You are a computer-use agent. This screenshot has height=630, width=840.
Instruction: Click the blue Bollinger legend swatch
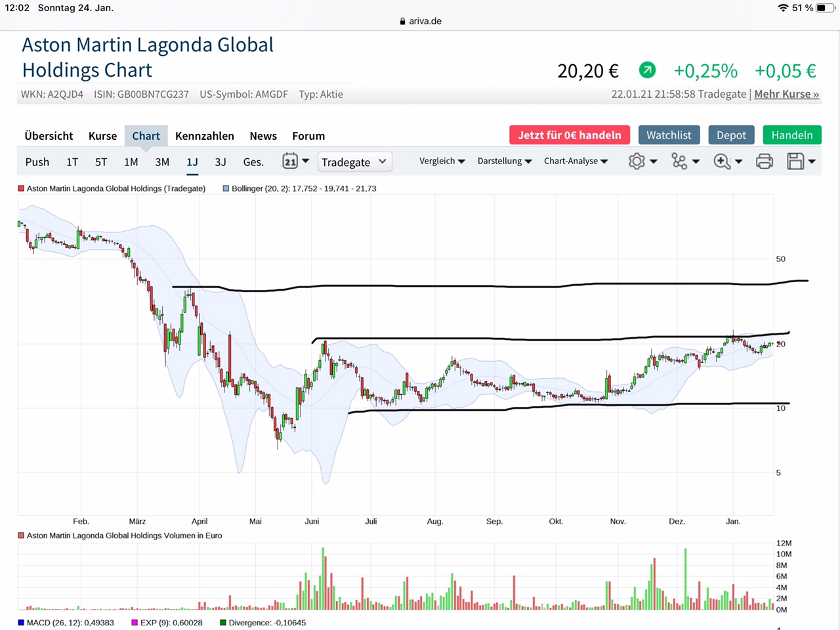(x=226, y=188)
